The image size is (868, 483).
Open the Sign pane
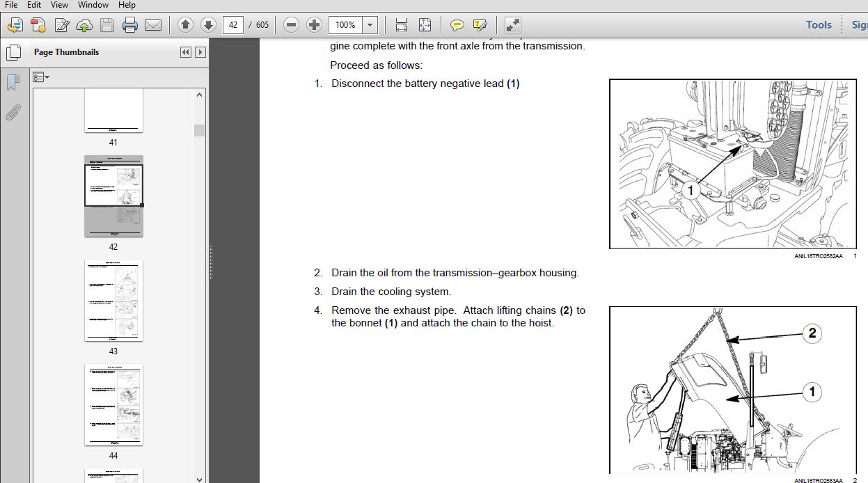859,24
